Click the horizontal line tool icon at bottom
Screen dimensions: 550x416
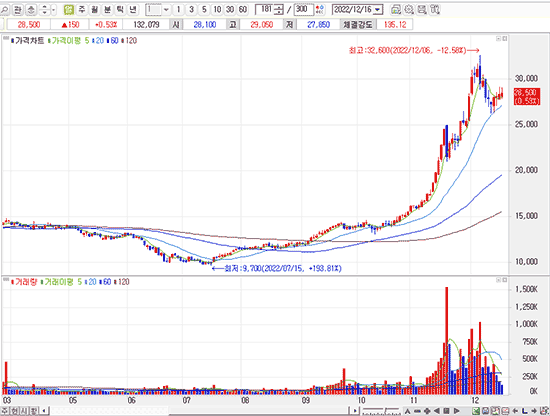pyautogui.click(x=417, y=411)
